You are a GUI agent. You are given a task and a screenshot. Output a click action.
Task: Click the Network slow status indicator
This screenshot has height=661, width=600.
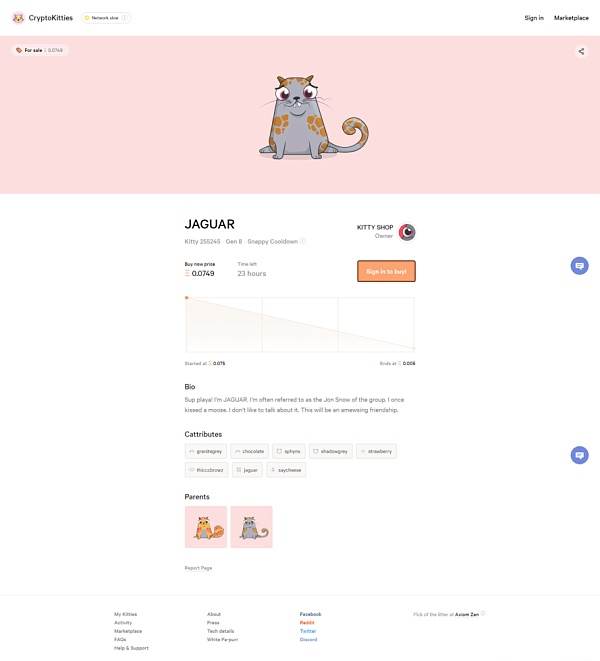[106, 18]
